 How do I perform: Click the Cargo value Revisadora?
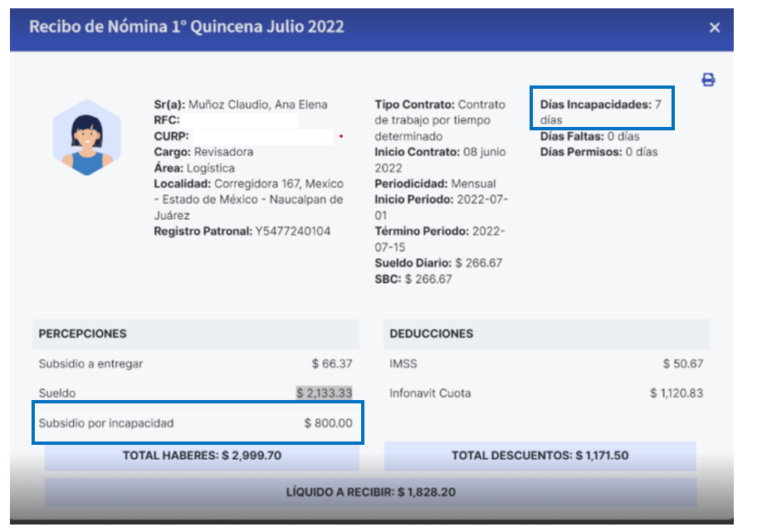[223, 152]
